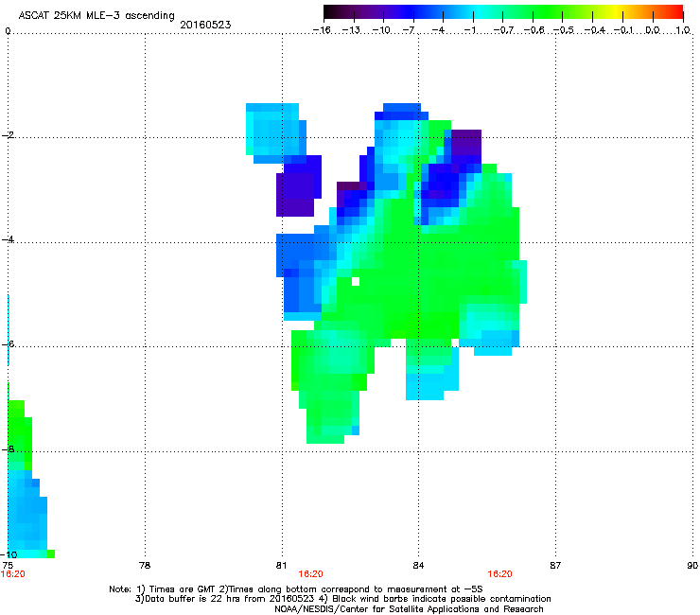Image resolution: width=700 pixels, height=615 pixels.
Task: Click the longitude axis label '84'
Action: pyautogui.click(x=418, y=566)
